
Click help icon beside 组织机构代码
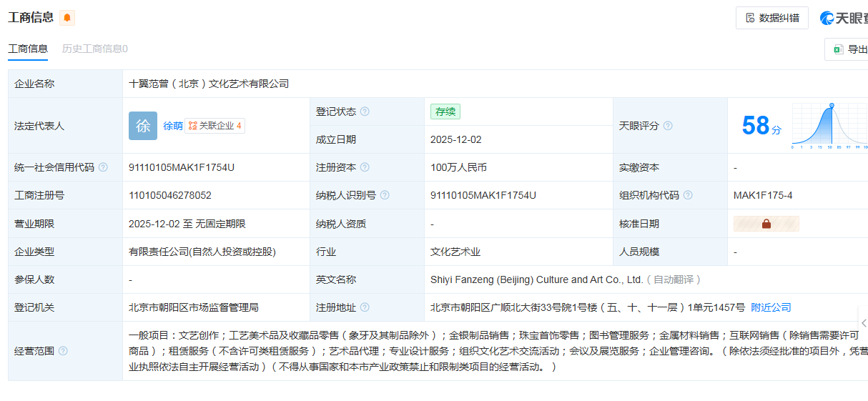[688, 195]
